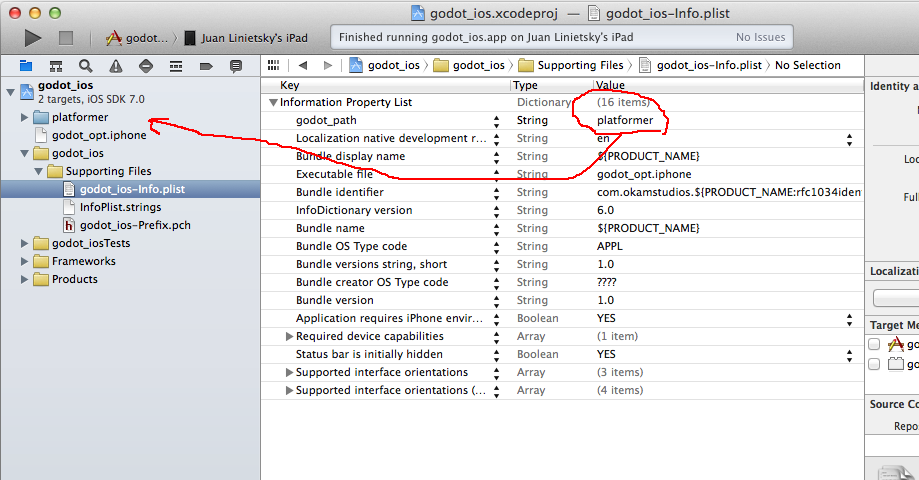Expand Required device capabilities row
Image resolution: width=919 pixels, height=480 pixels.
point(289,336)
